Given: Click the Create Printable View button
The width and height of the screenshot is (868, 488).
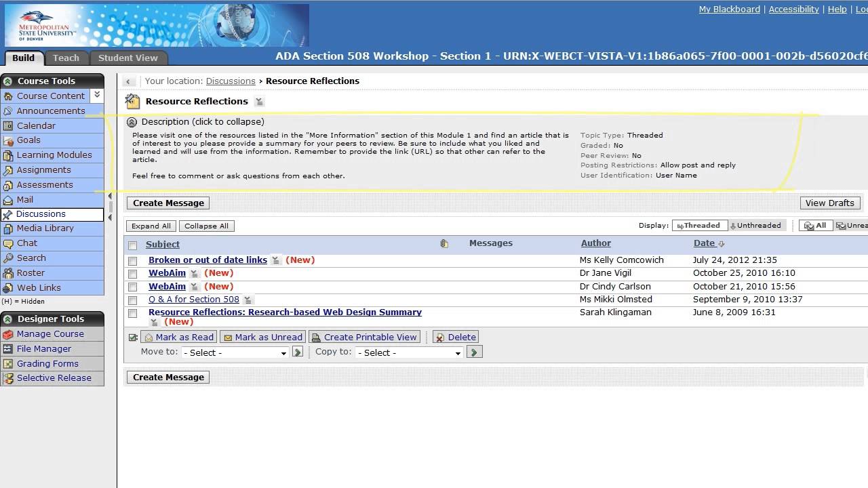Looking at the screenshot, I should click(x=364, y=337).
